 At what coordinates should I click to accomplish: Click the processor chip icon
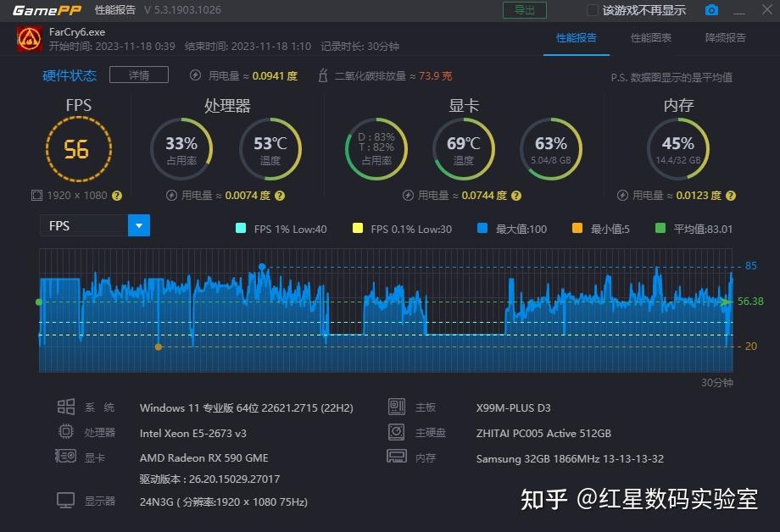65,431
